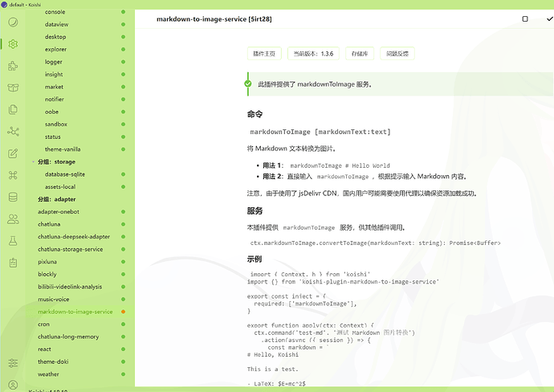Click the green status dot beside chatluna
Viewport: 554px width, 392px height.
(x=124, y=224)
